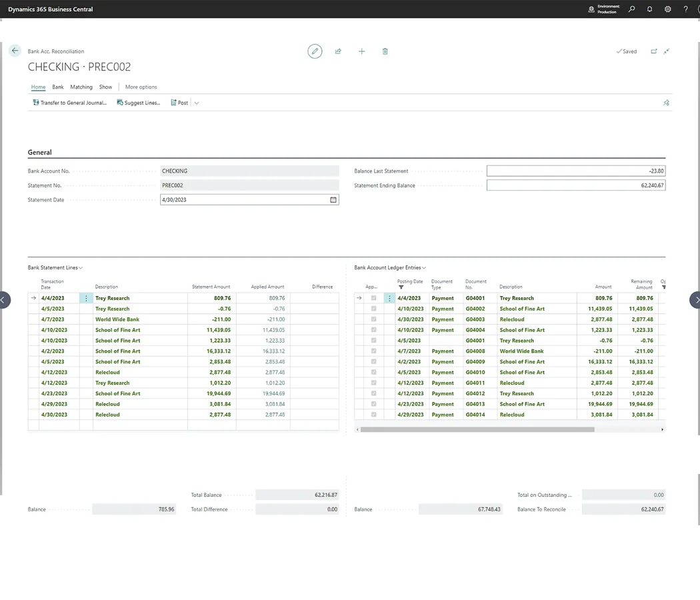Image resolution: width=700 pixels, height=600 pixels.
Task: Click the share icon
Action: click(x=339, y=51)
